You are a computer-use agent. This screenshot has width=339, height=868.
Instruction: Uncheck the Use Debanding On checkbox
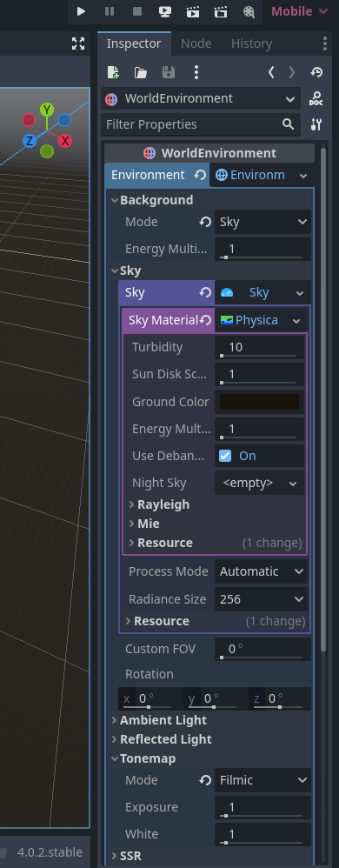click(224, 456)
